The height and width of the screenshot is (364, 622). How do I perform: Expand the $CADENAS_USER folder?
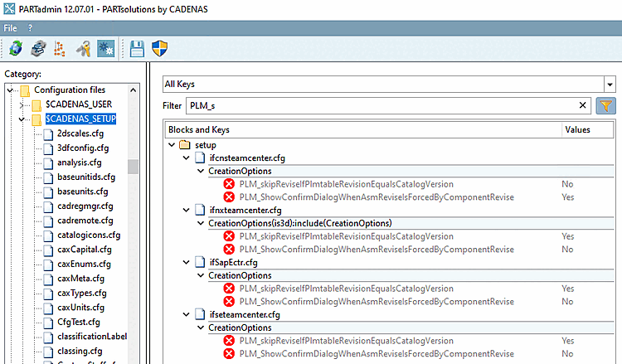pos(22,104)
